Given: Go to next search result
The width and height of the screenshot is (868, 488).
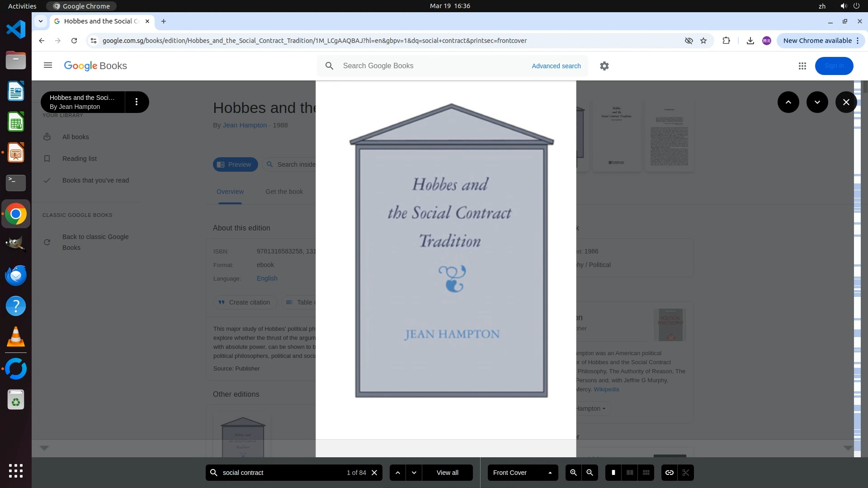Looking at the screenshot, I should [414, 473].
